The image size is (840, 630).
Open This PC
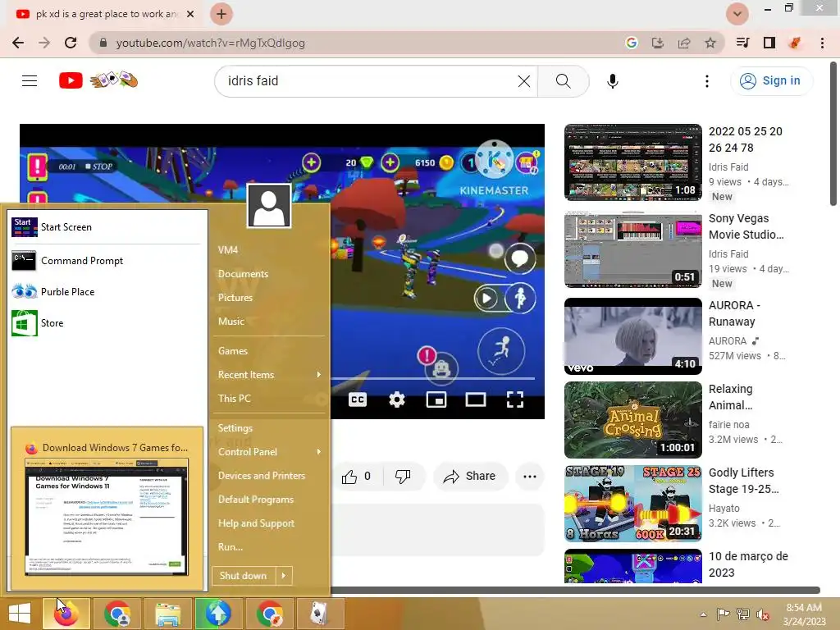point(235,399)
